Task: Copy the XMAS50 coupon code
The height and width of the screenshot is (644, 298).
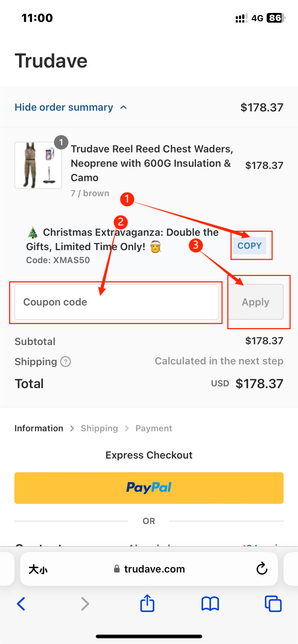Action: pos(249,246)
